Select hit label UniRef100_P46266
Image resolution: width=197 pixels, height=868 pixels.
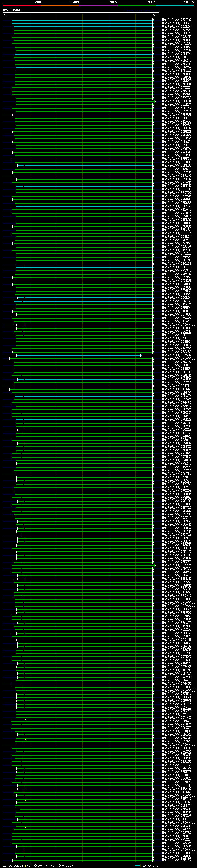(x=176, y=349)
